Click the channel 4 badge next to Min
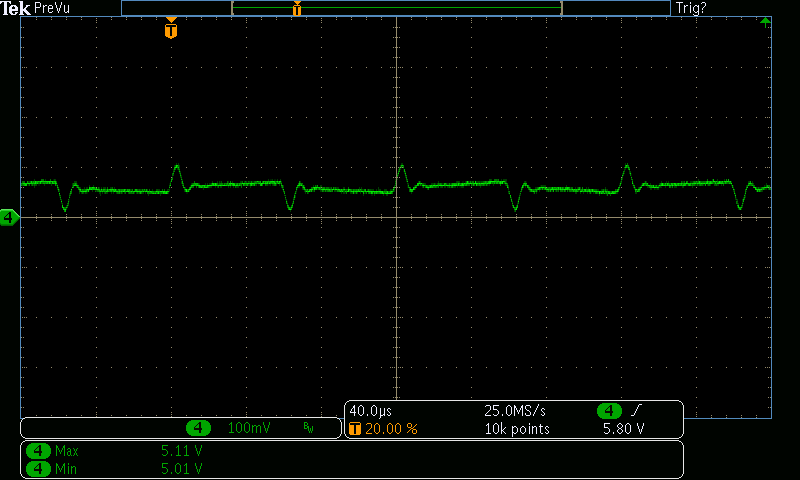800x480 pixels. [x=38, y=468]
